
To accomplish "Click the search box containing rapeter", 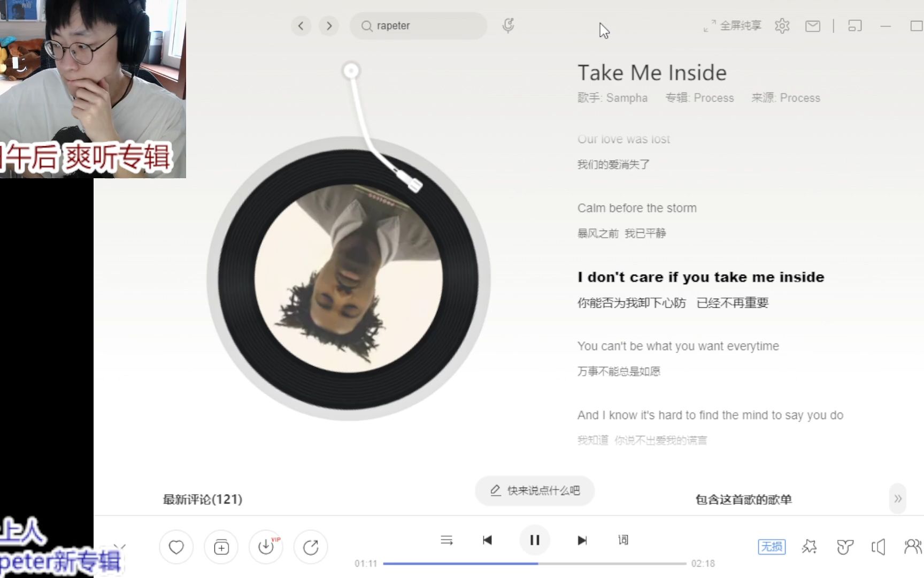I will click(418, 26).
